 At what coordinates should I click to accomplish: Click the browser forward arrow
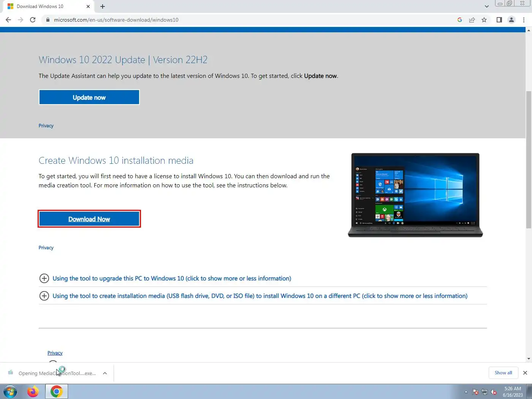(21, 20)
